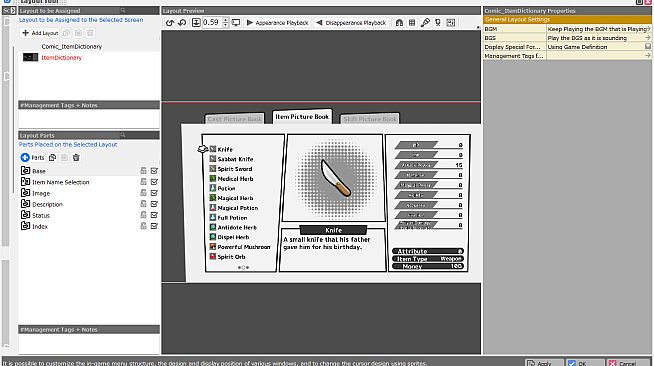Open the BGM setting arrow
Screen dimensions: 654x366
click(648, 29)
